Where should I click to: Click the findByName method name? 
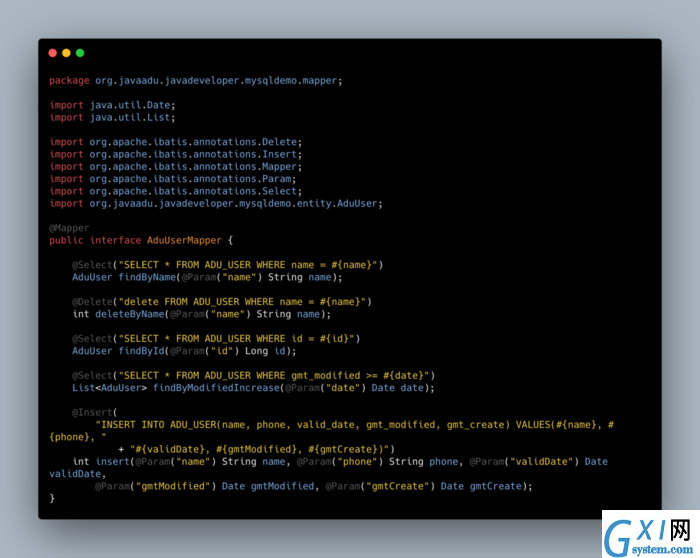point(147,277)
